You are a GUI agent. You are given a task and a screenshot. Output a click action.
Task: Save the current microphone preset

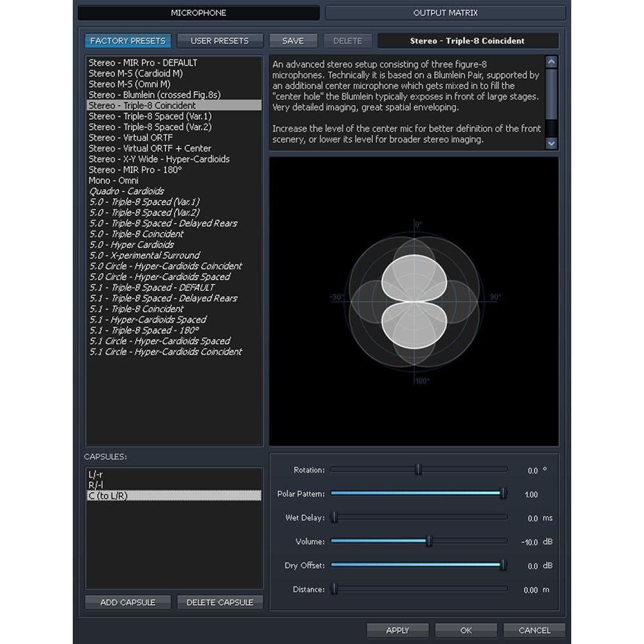coord(293,40)
